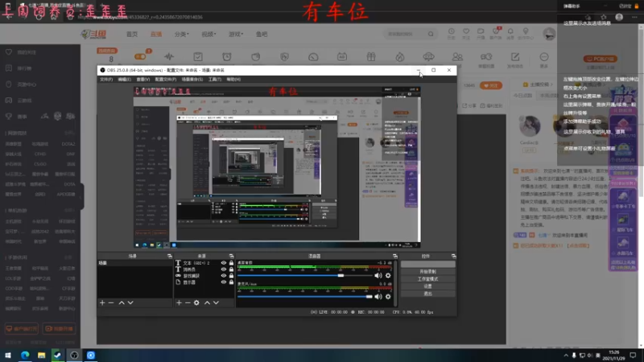This screenshot has height=362, width=644.
Task: Pop out the sources dock panel icon
Action: (231, 256)
